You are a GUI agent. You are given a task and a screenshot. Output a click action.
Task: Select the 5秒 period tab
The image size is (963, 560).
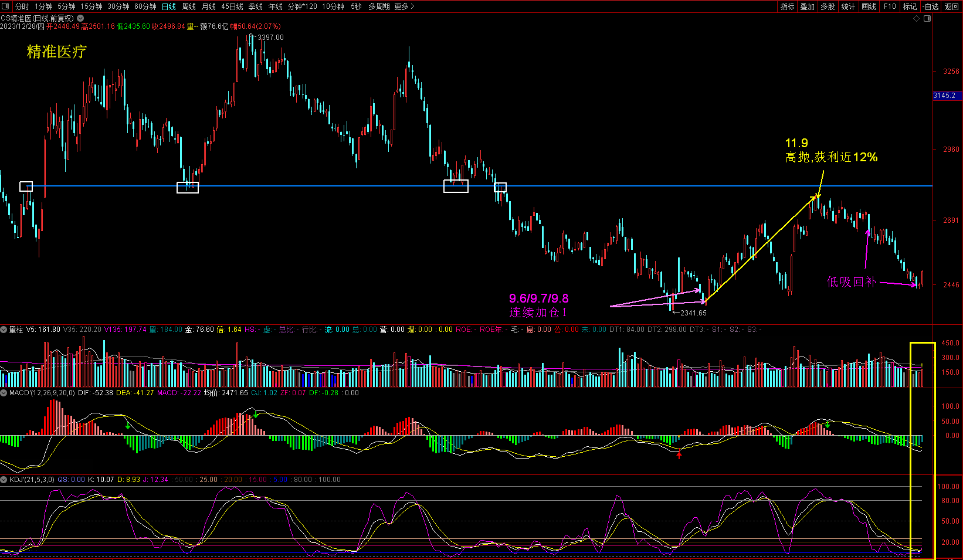357,6
